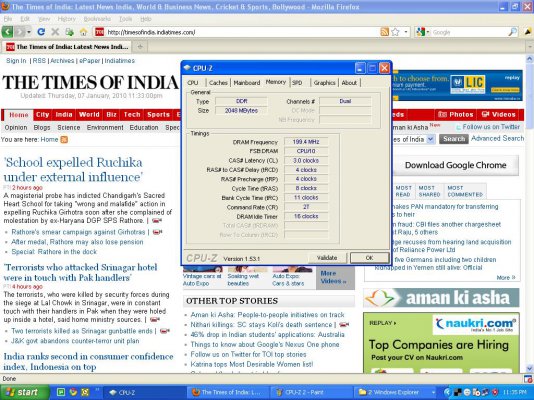Image resolution: width=534 pixels, height=400 pixels.
Task: Open 'School expelled Ruchika' headline
Action: coord(73,170)
